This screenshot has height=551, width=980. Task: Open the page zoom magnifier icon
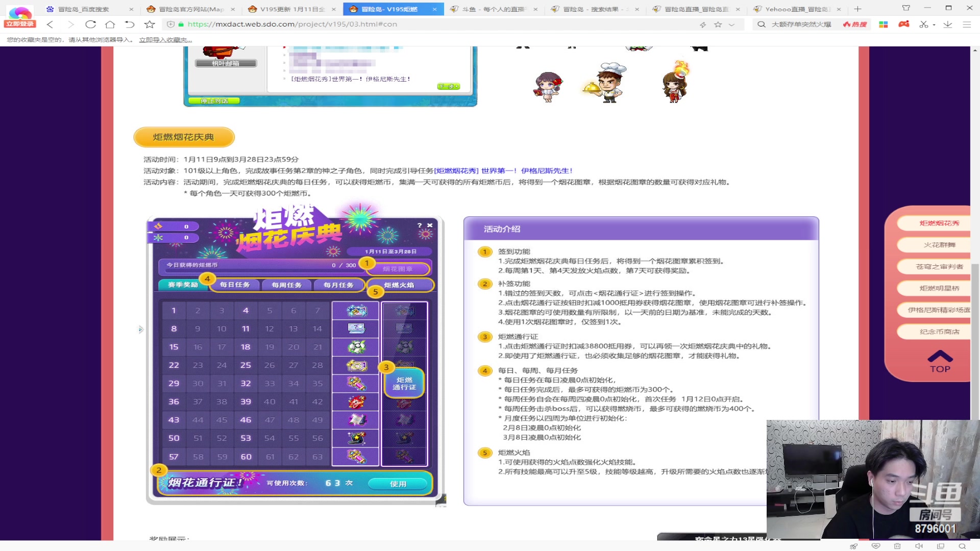pos(963,546)
